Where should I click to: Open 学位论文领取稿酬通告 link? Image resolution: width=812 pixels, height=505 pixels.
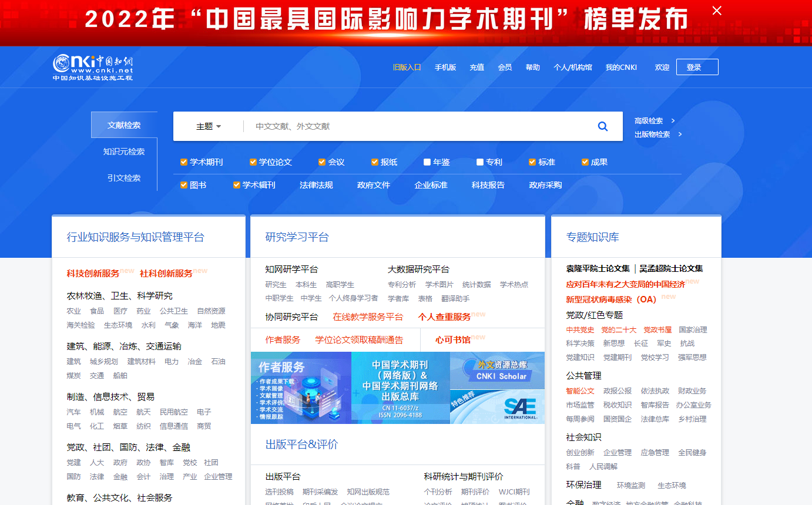click(359, 340)
